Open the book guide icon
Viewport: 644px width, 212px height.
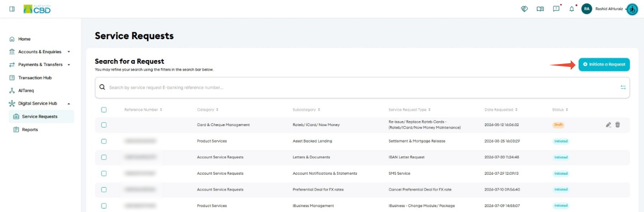click(540, 9)
